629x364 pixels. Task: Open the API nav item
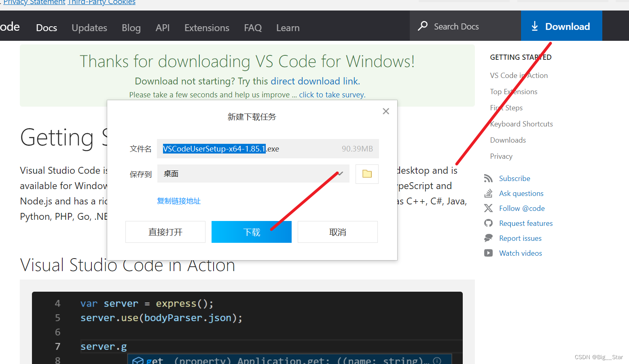tap(163, 28)
